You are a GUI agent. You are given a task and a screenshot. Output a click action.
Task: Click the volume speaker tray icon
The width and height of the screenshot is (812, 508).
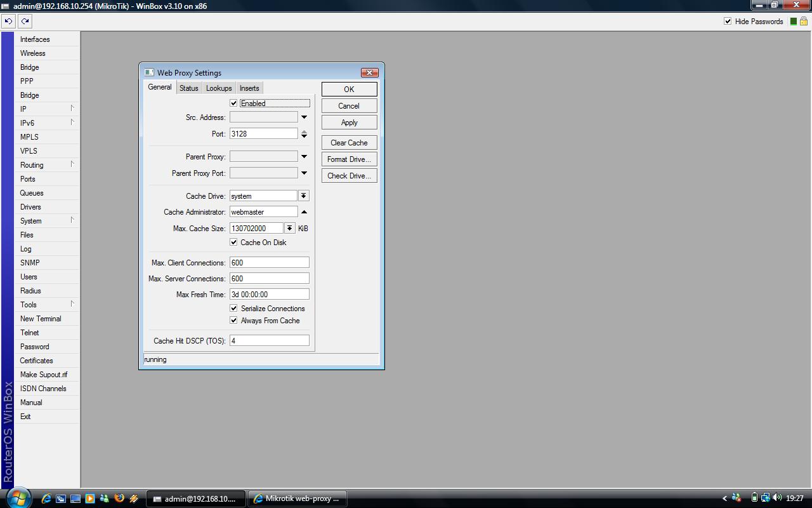coord(777,498)
